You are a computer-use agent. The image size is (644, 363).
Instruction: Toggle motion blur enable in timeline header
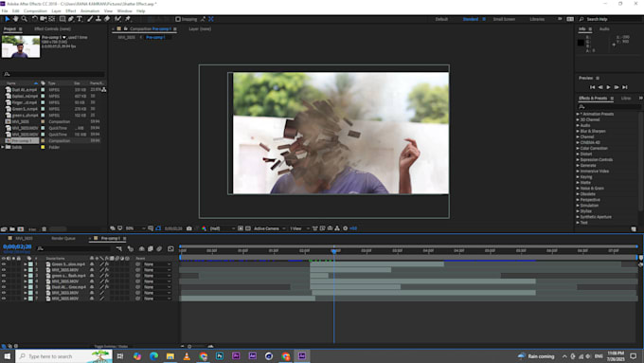coord(159,248)
